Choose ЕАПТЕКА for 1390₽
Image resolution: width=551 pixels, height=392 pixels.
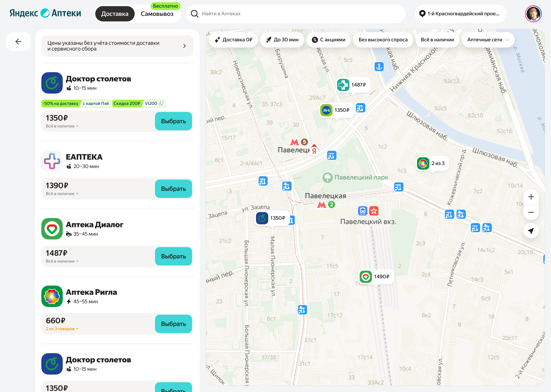coord(173,189)
